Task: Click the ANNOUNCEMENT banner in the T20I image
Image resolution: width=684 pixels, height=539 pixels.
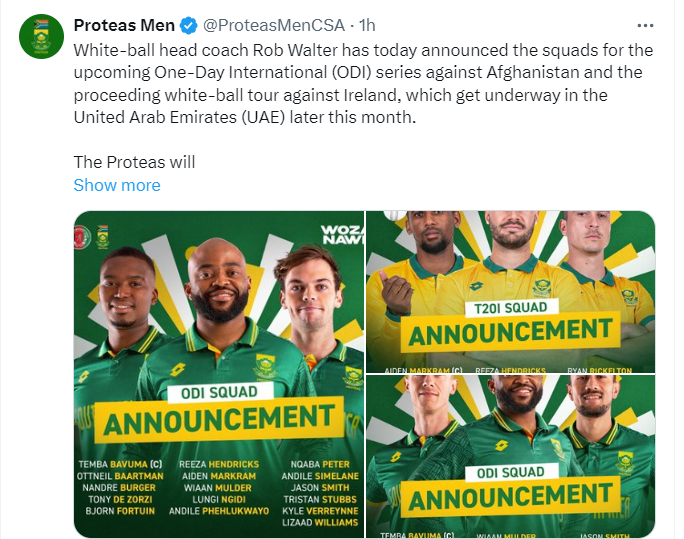Action: [x=510, y=333]
